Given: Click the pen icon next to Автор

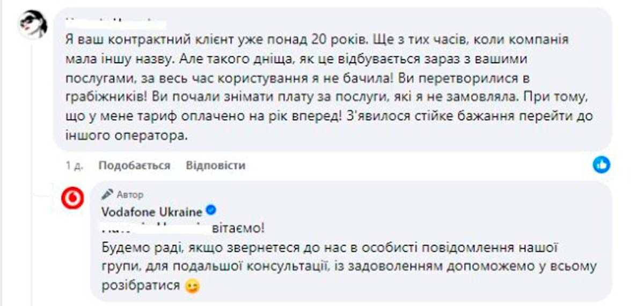Looking at the screenshot, I should [107, 195].
